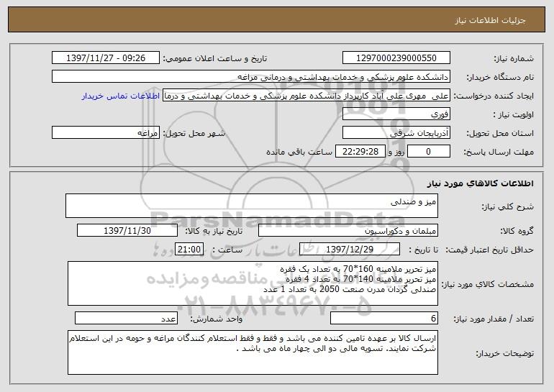Click the line میز تحریر ملامینه 160*70
Image resolution: width=554 pixels, height=392 pixels.
[x=358, y=269]
